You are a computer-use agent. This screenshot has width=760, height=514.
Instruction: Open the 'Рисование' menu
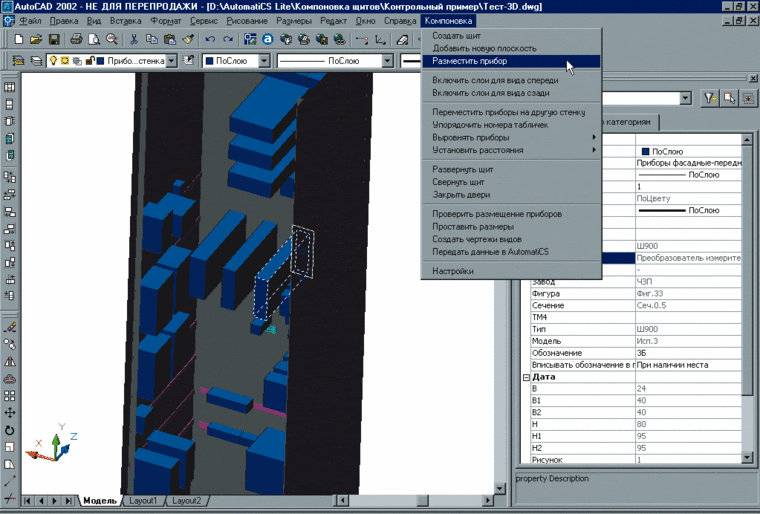(x=247, y=21)
